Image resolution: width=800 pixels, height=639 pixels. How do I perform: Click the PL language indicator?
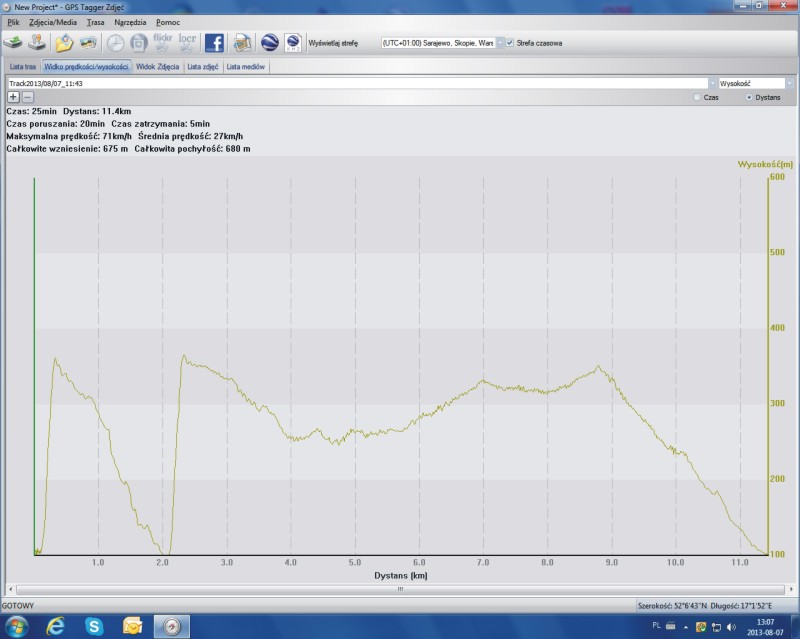(x=656, y=625)
